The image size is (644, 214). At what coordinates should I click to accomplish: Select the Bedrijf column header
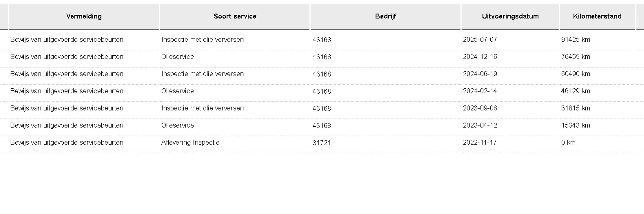pyautogui.click(x=385, y=16)
